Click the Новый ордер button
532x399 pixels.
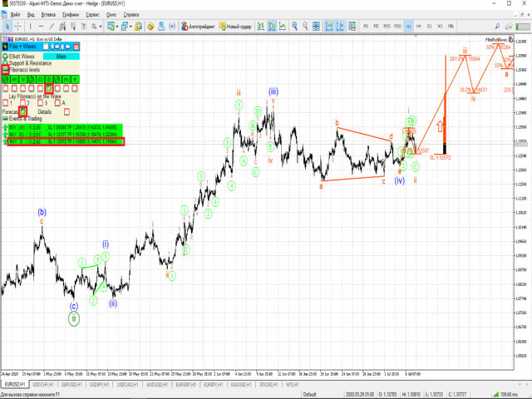point(234,26)
